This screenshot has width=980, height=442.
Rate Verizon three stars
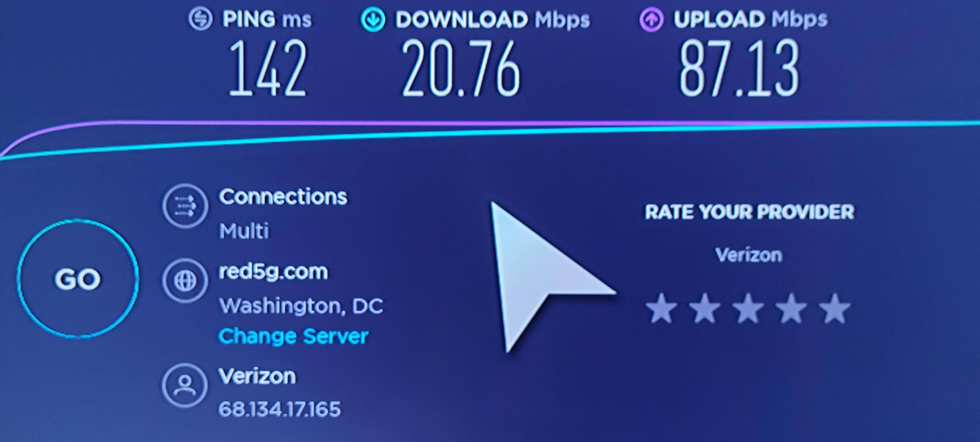[748, 308]
